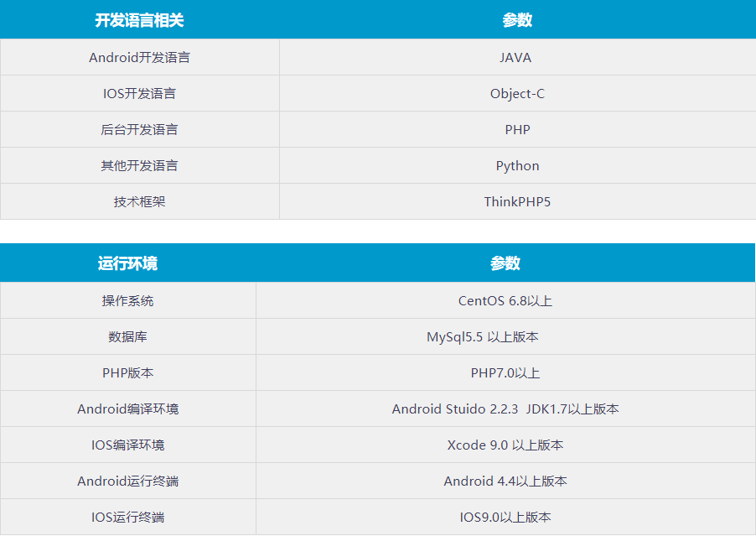Select the IOS编译环境 cell

[x=127, y=445]
